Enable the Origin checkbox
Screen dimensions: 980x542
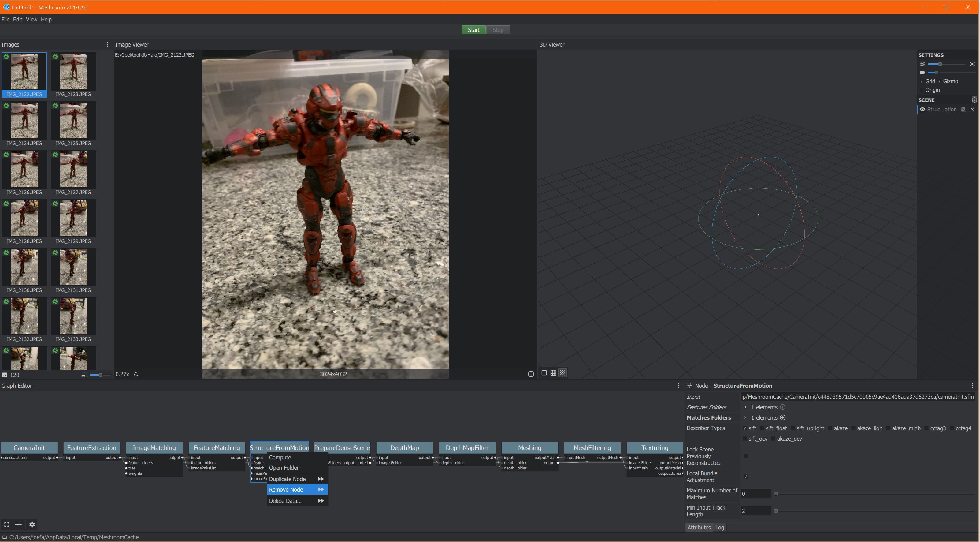coord(922,90)
